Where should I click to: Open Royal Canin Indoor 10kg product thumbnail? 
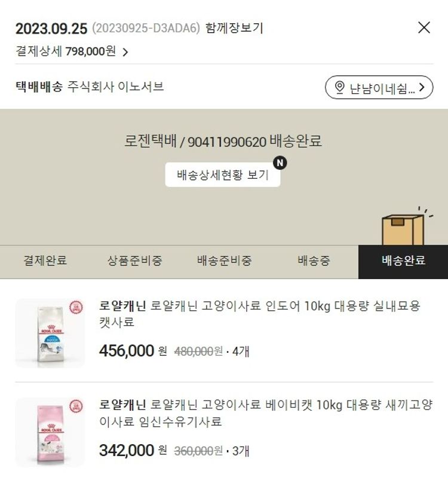coord(50,333)
